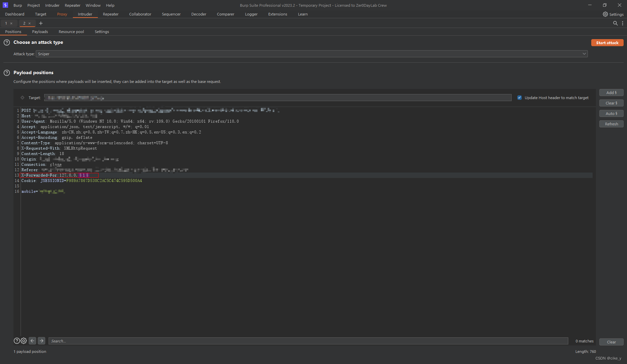Open the three-dot options menu
This screenshot has width=627, height=364.
coord(623,23)
